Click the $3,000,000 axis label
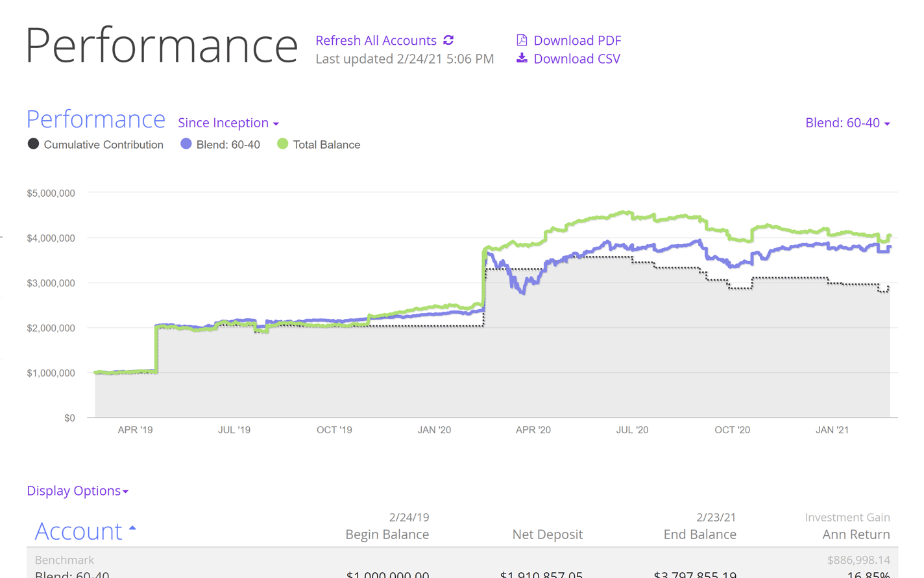Viewport: 924px width, 578px height. click(x=51, y=283)
